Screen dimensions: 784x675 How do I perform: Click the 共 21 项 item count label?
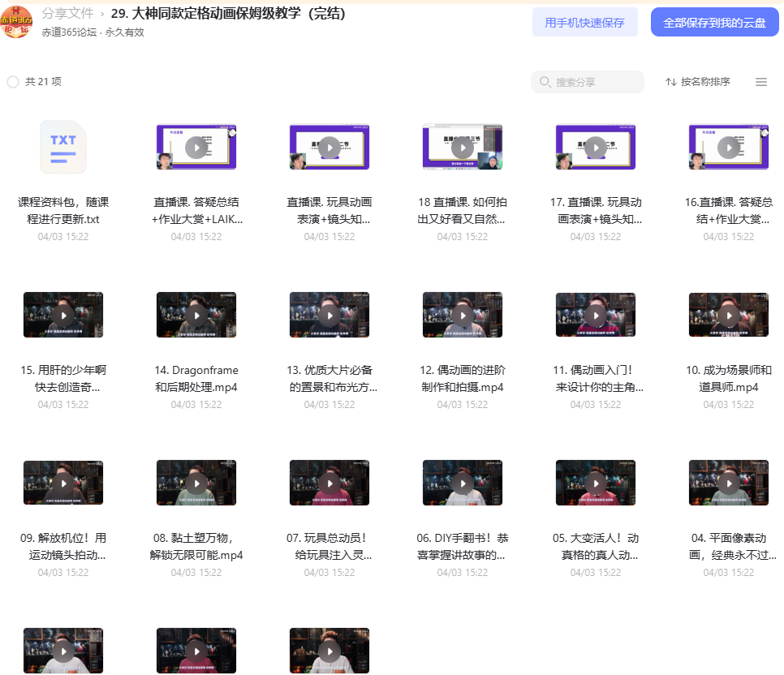pos(44,82)
